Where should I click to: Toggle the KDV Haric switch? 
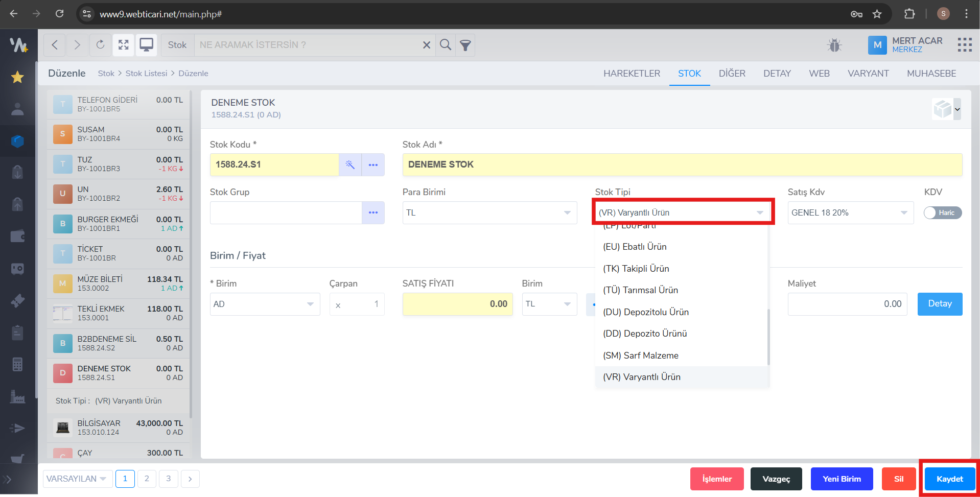(942, 213)
